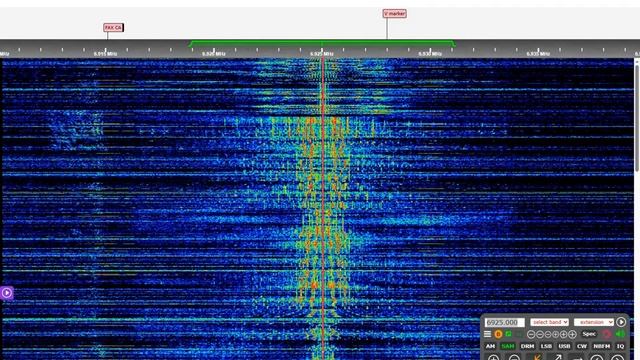Image resolution: width=640 pixels, height=360 pixels.
Task: Select IQ mode
Action: click(x=620, y=346)
